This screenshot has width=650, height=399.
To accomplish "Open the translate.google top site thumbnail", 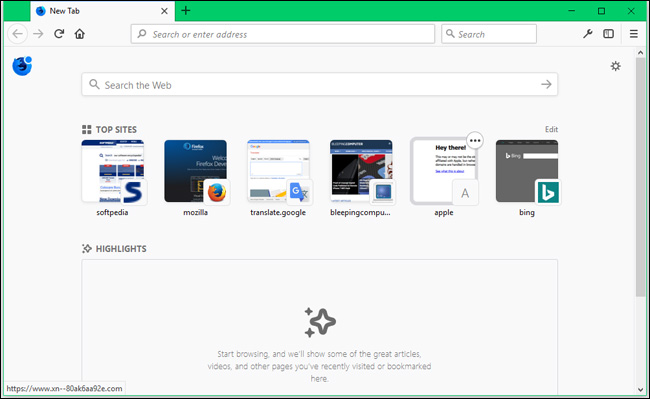I will (x=279, y=171).
